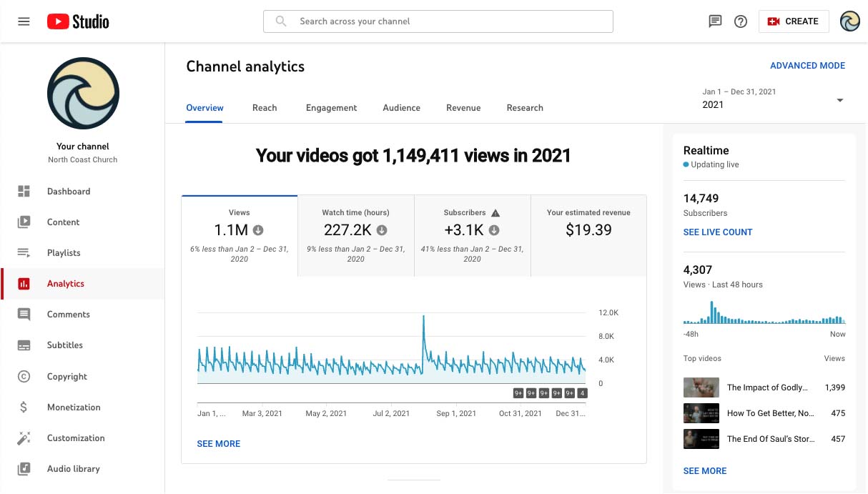
Task: Switch to the Reach tab
Action: pyautogui.click(x=265, y=108)
